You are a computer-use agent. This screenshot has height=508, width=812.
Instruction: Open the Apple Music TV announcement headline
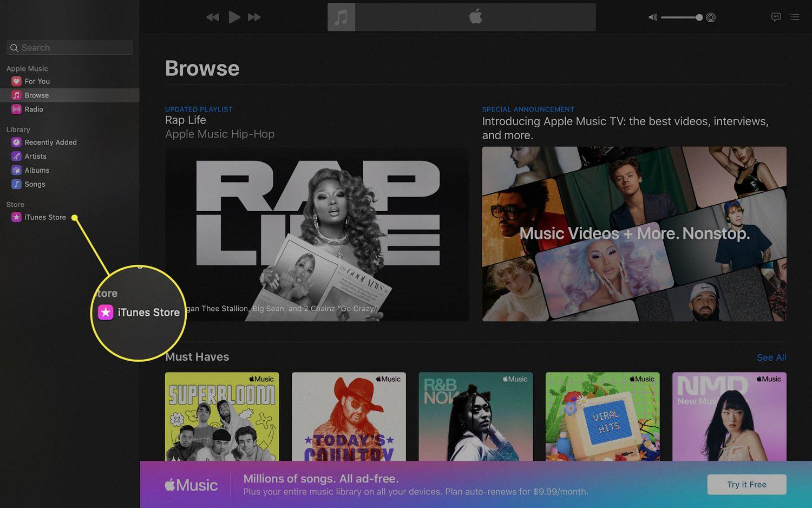coord(625,128)
